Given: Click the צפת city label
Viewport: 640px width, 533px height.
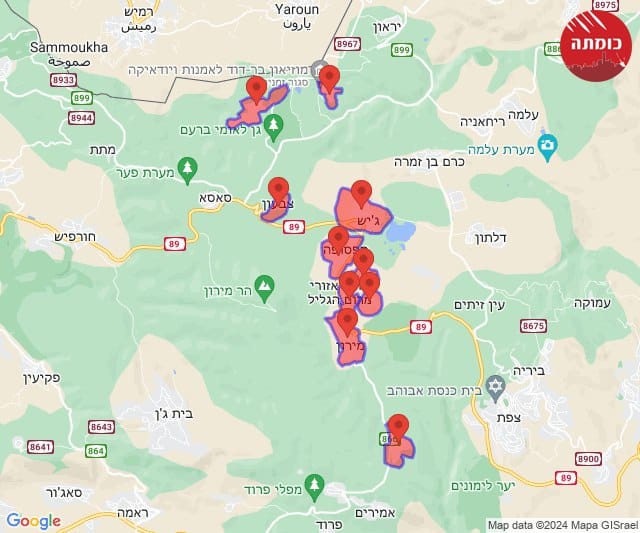Looking at the screenshot, I should coord(509,418).
